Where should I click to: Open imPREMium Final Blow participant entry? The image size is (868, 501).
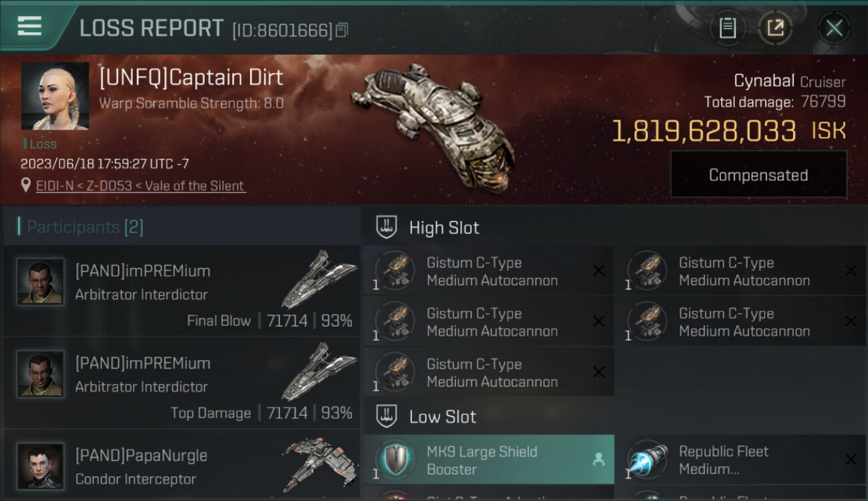point(182,291)
